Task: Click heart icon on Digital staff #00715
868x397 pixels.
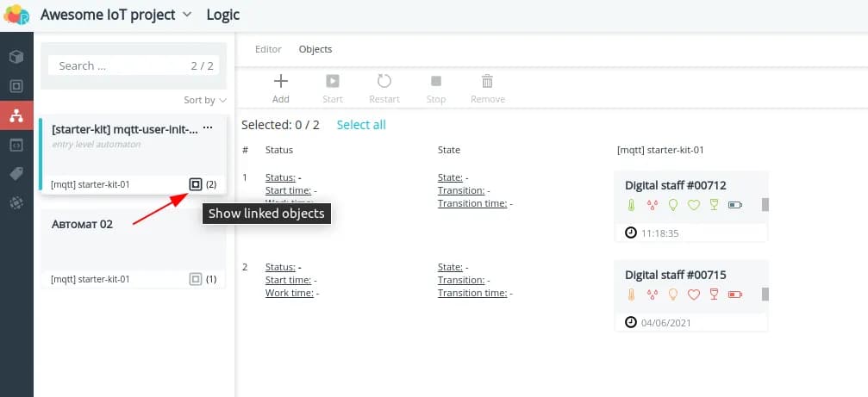Action: 693,295
